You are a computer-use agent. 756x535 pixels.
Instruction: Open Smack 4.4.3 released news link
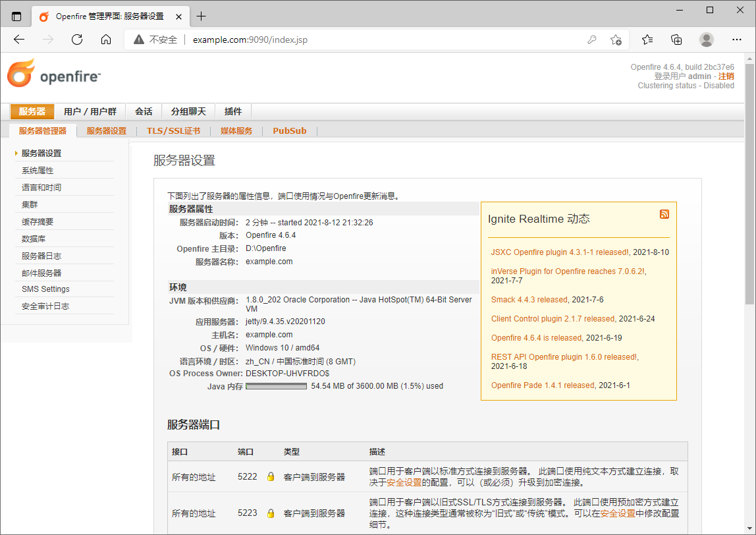tap(529, 300)
